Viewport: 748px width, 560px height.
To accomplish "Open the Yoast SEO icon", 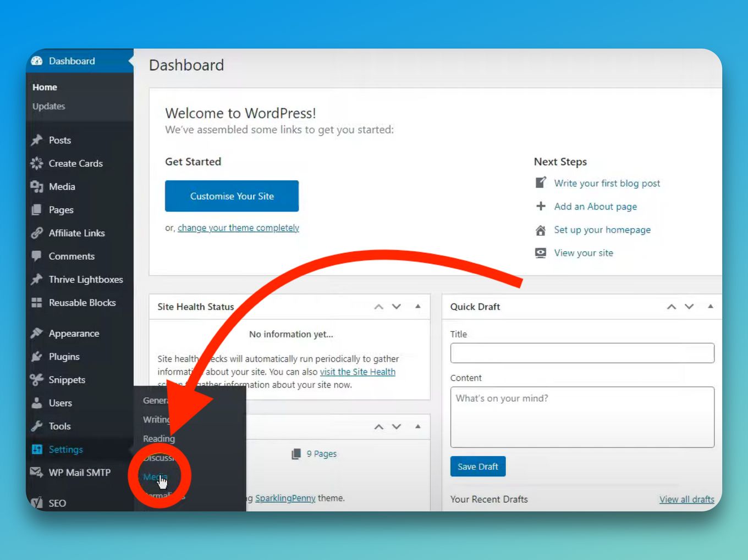I will pos(37,503).
